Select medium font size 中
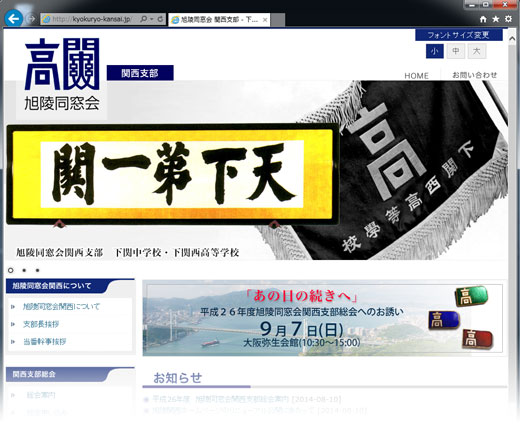The image size is (520, 431). [456, 51]
